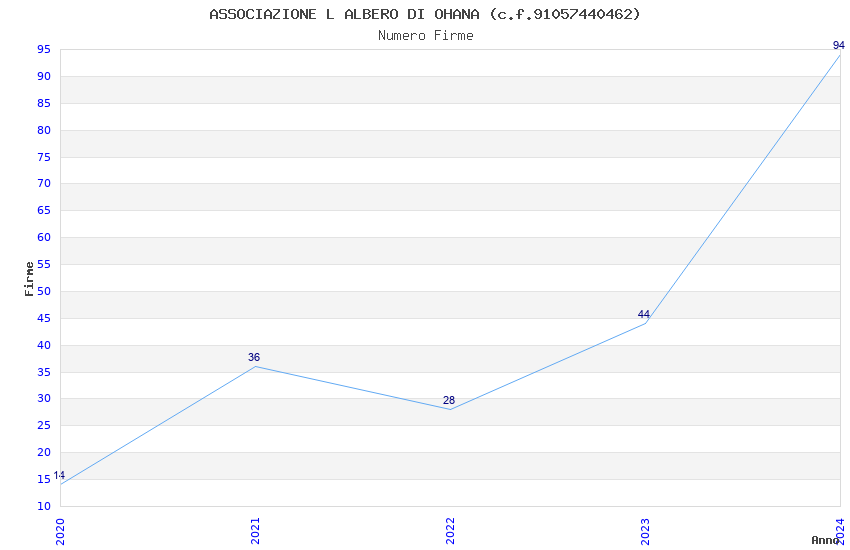Screen dimensions: 850x550
Task: Click the y-axis tick value 90
Action: click(x=44, y=76)
